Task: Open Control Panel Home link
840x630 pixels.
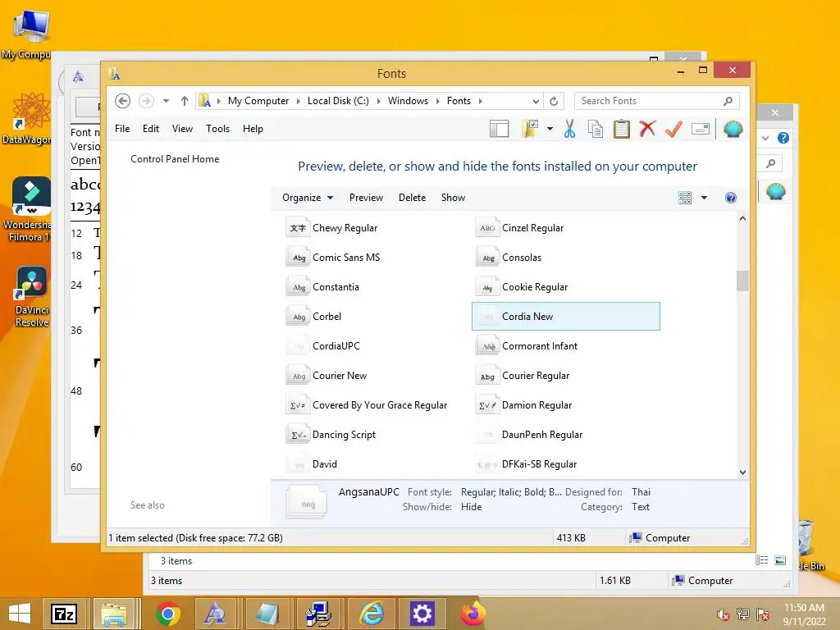Action: coord(175,159)
